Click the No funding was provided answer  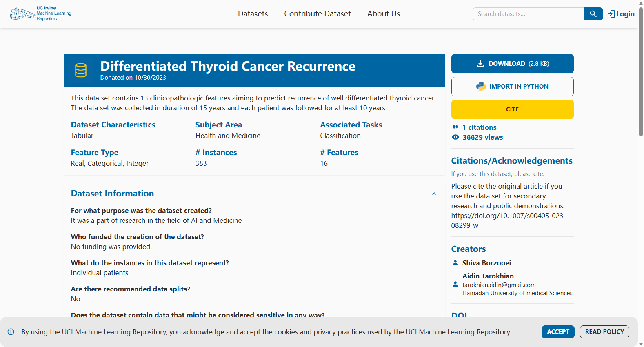coord(111,247)
